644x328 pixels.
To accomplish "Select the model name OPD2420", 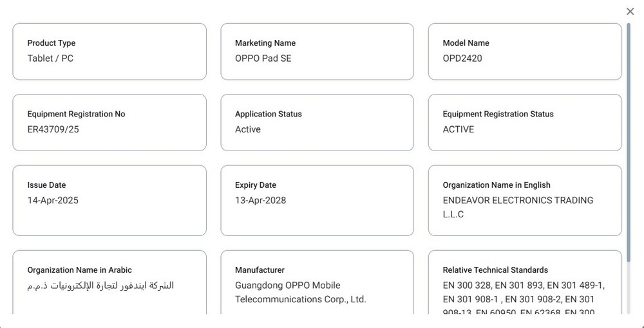I will pyautogui.click(x=462, y=59).
